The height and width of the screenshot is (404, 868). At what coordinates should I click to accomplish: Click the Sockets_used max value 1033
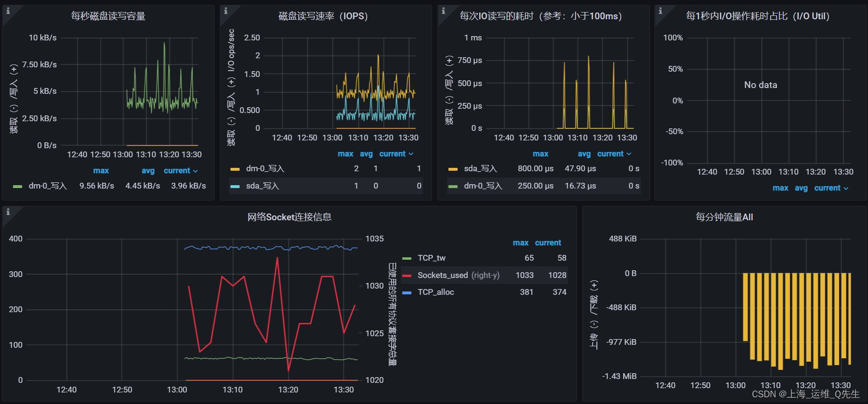coord(524,275)
